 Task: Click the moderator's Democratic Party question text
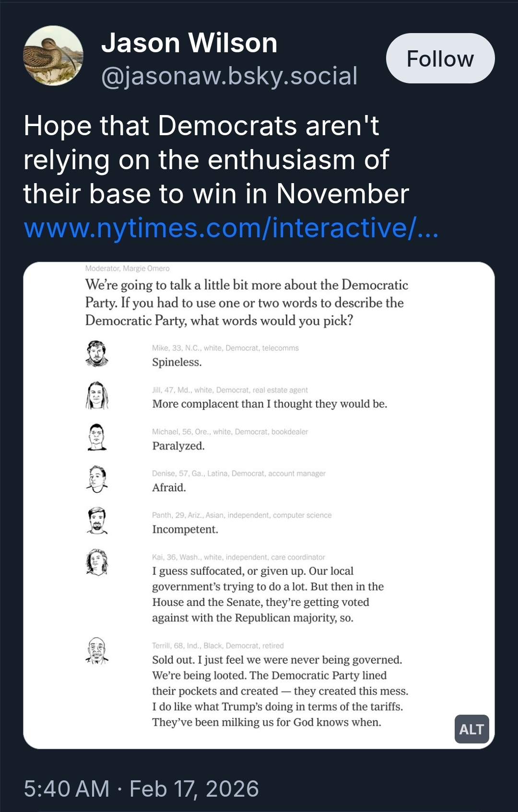coord(247,302)
